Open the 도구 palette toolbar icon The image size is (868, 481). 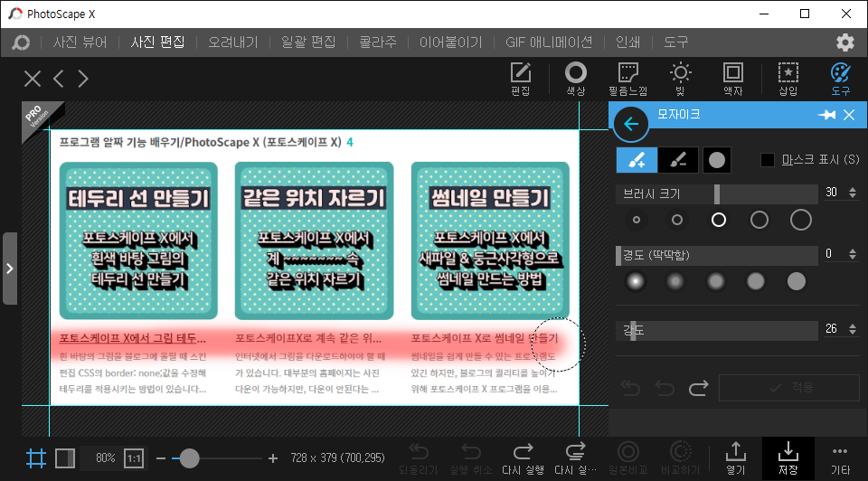[x=840, y=80]
